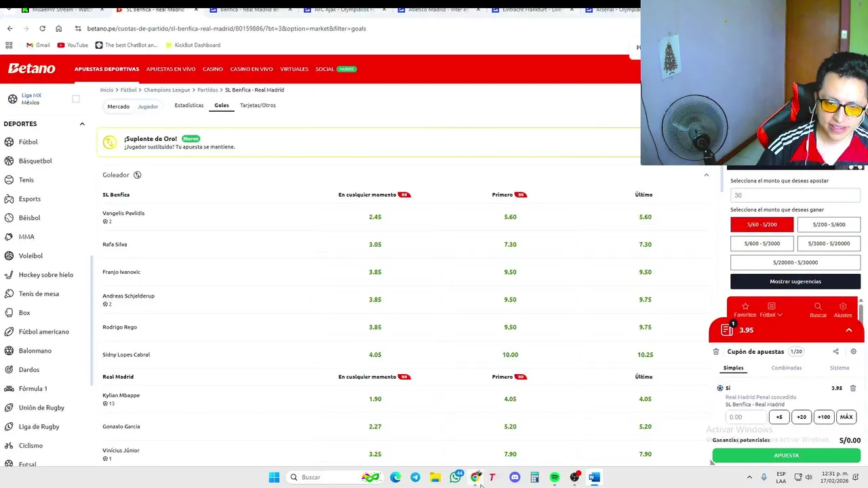Pick Vangelis Pavlidis anytime odds 2.45
This screenshot has height=488, width=868.
click(375, 217)
